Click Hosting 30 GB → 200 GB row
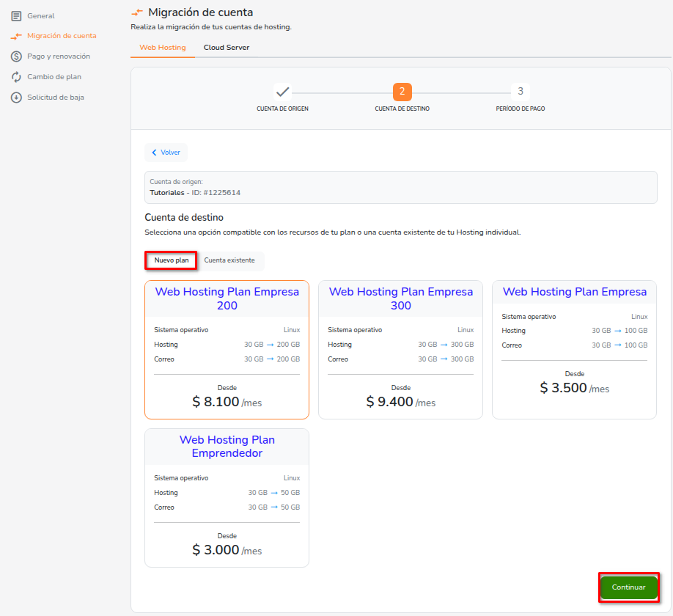 (x=227, y=345)
